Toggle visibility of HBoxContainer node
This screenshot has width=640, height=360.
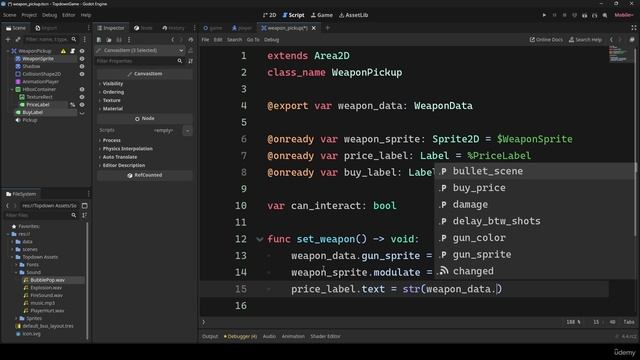82,89
